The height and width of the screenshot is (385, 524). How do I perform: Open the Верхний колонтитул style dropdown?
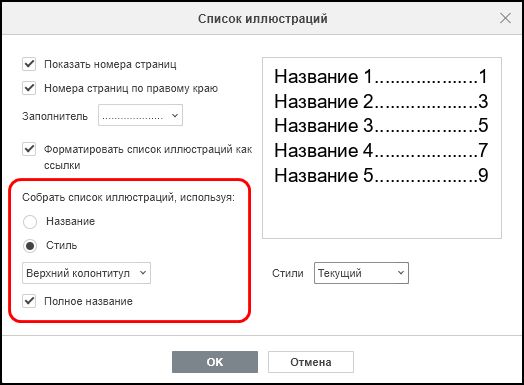[86, 273]
